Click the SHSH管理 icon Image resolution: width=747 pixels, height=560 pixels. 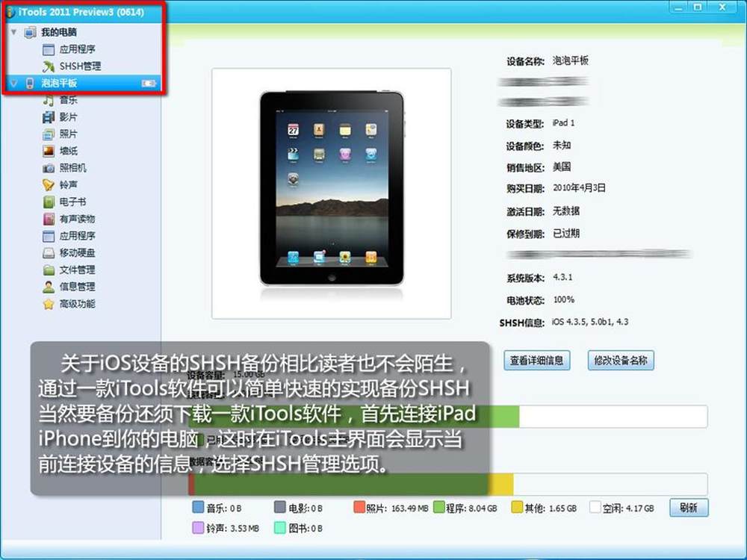click(x=49, y=66)
